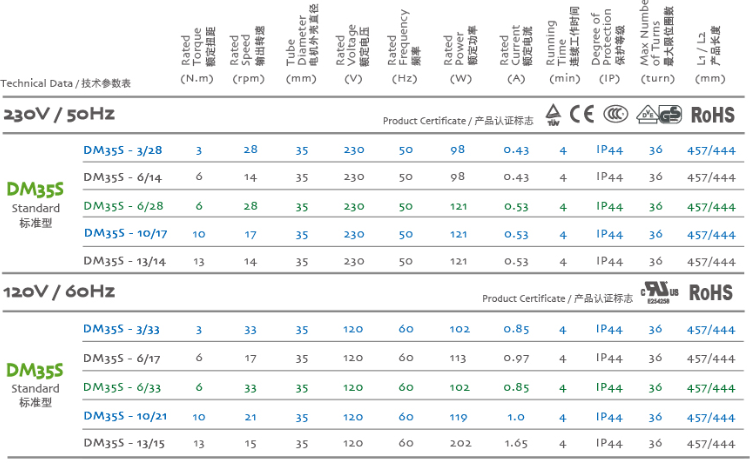Click the 120V / 60Hz section heading
Screen dimensions: 750x470
[59, 292]
